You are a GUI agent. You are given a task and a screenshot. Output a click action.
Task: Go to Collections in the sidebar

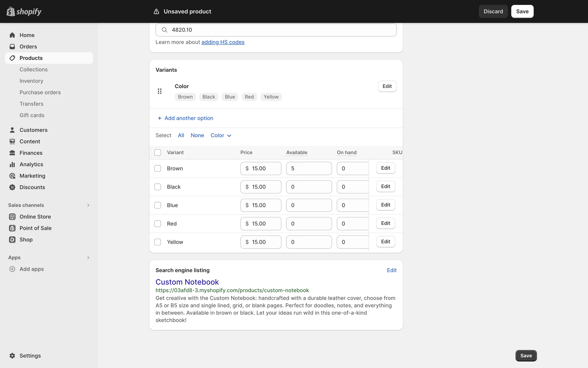(x=33, y=70)
